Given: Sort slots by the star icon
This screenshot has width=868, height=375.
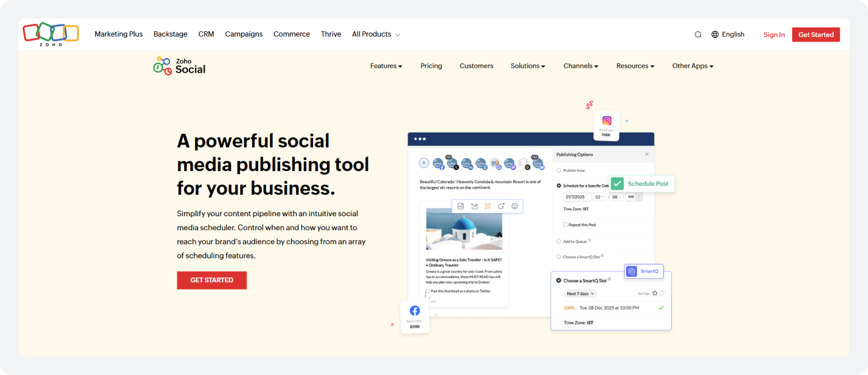Looking at the screenshot, I should [x=655, y=293].
